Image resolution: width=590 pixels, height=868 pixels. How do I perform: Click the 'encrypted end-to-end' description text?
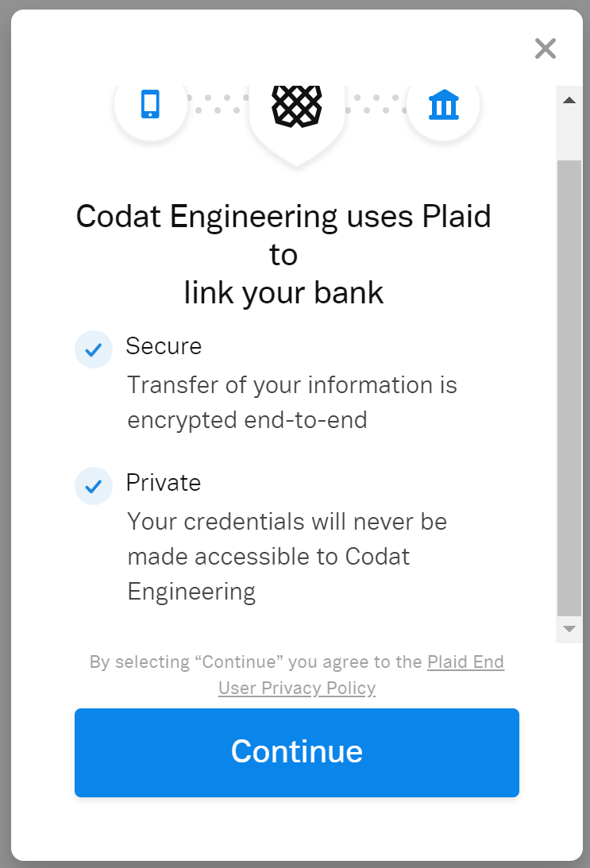pyautogui.click(x=247, y=419)
